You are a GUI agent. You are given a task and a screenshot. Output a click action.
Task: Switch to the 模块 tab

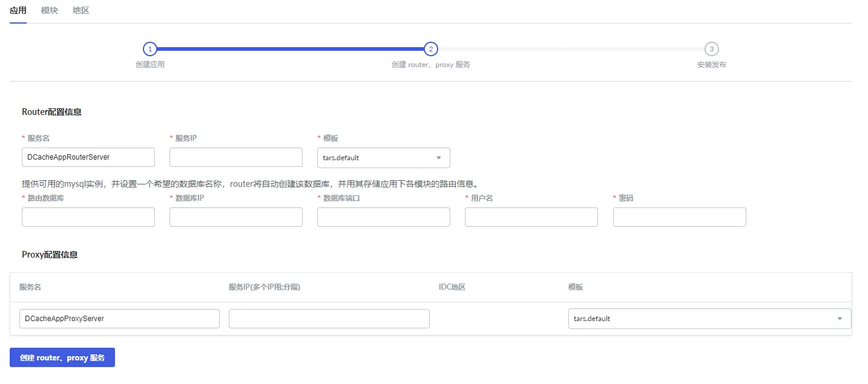click(50, 10)
